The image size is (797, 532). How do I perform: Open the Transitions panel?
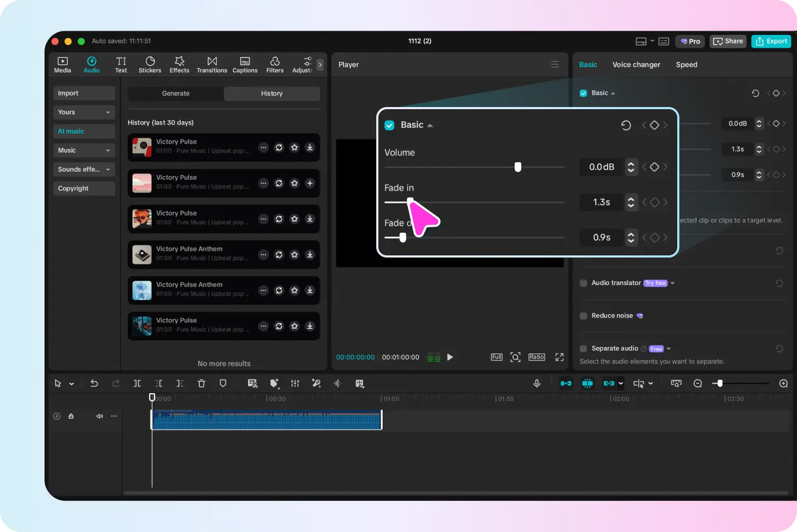[x=211, y=64]
